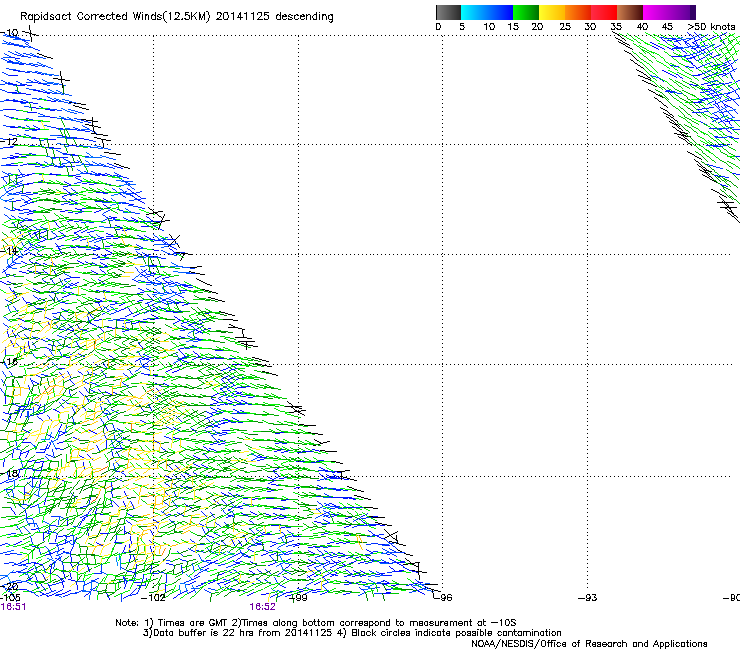Image resolution: width=740 pixels, height=650 pixels.
Task: Click the 'Data buffer is 22 hrs' note line
Action: [x=352, y=633]
